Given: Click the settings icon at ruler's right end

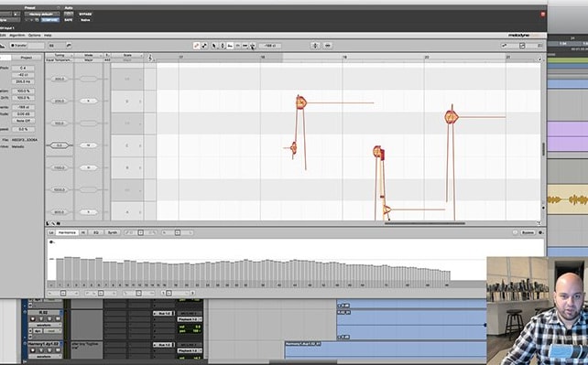Looking at the screenshot, I should coord(539,59).
